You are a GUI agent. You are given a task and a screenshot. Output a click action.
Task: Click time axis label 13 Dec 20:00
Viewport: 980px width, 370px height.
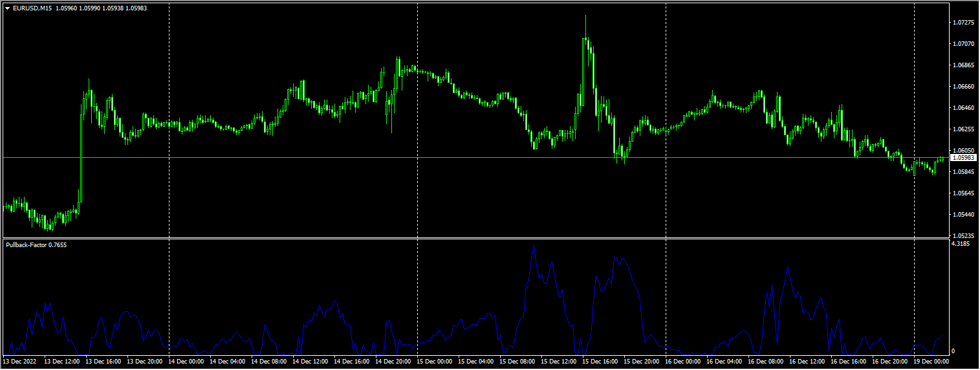(x=146, y=362)
